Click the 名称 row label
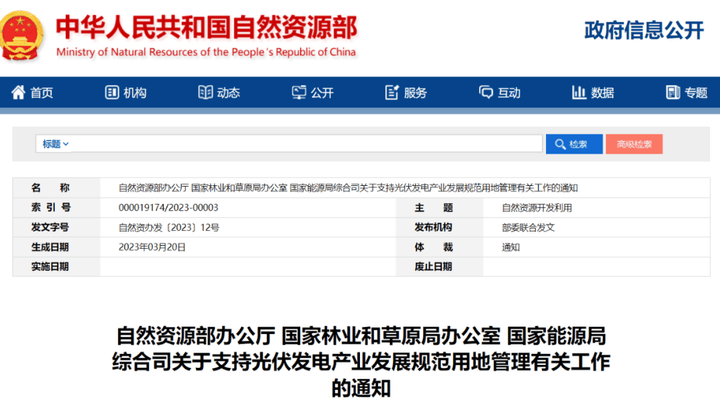 [51, 188]
